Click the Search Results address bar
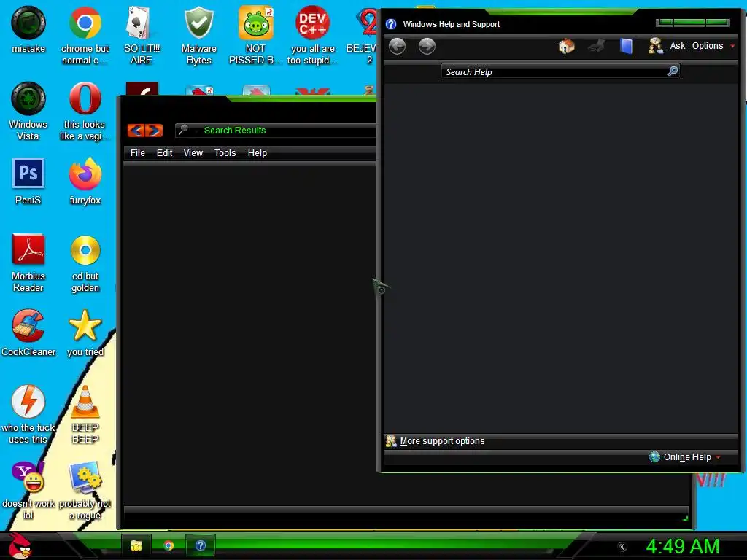Screen dimensions: 747x560 [x=276, y=131]
